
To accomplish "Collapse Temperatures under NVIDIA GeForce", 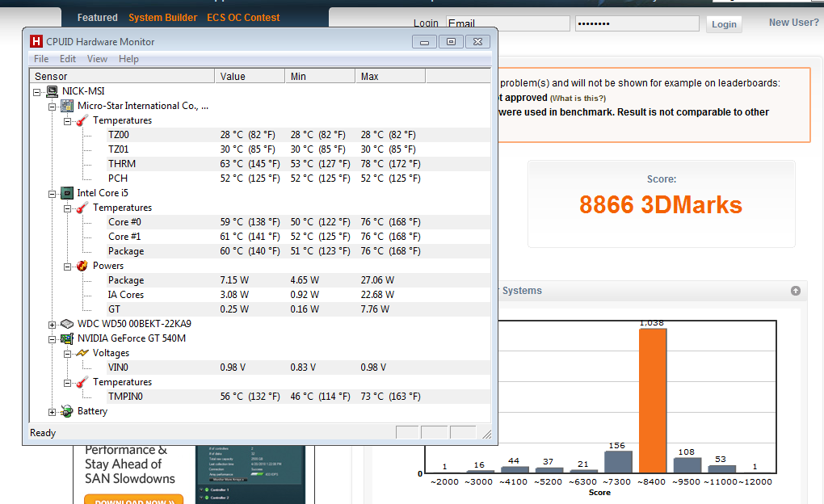I will pyautogui.click(x=67, y=383).
